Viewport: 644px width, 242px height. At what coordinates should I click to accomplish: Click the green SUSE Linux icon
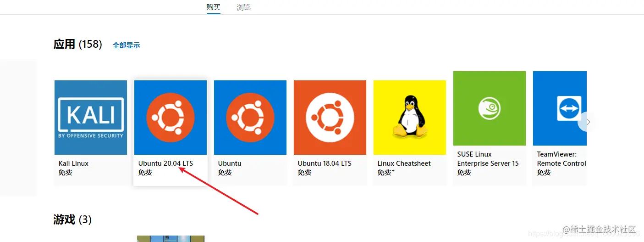[x=490, y=108]
